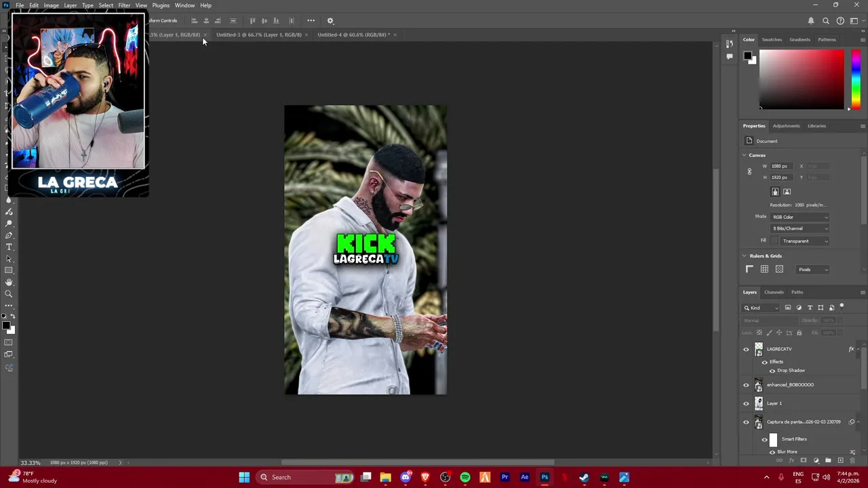Select the Path Selection arrow tool

pyautogui.click(x=9, y=258)
